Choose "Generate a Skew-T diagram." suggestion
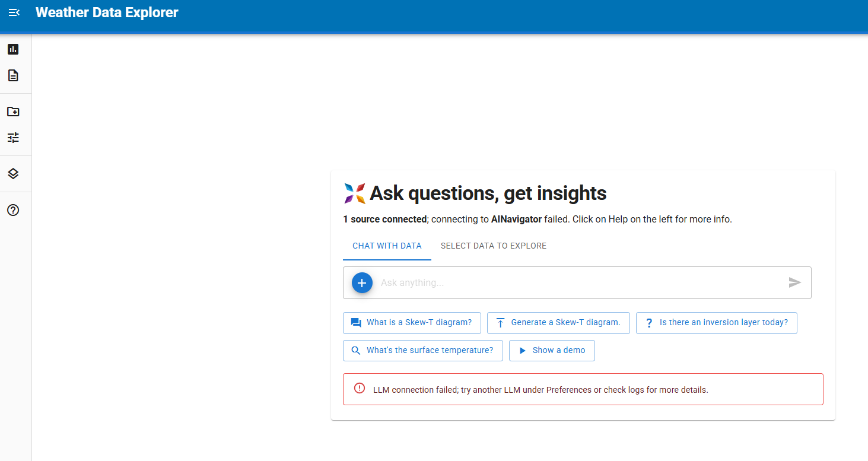 pos(558,323)
